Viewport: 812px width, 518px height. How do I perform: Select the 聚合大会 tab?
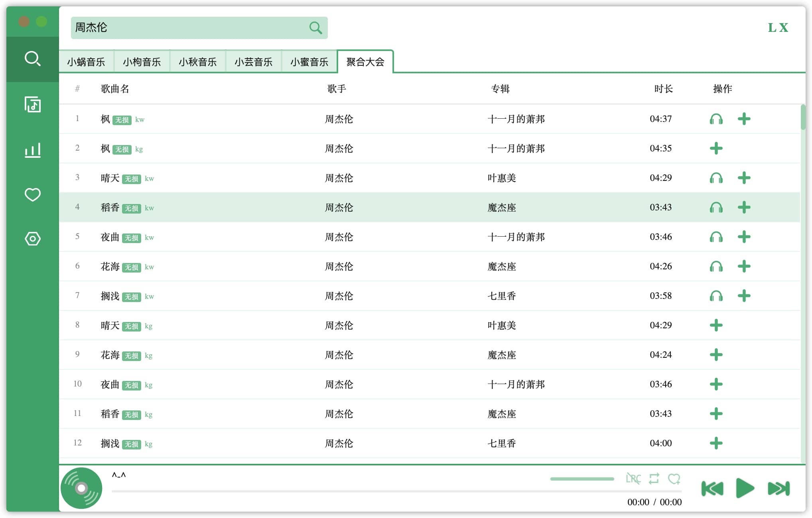coord(365,62)
